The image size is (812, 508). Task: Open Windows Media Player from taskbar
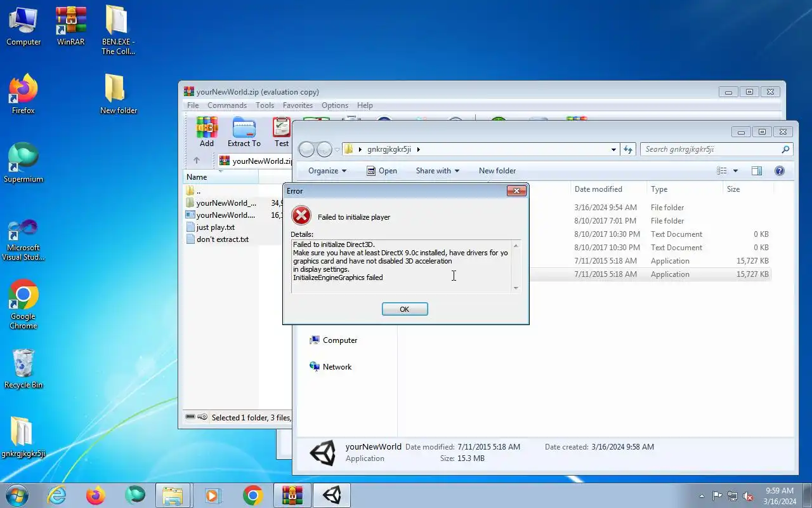point(214,496)
